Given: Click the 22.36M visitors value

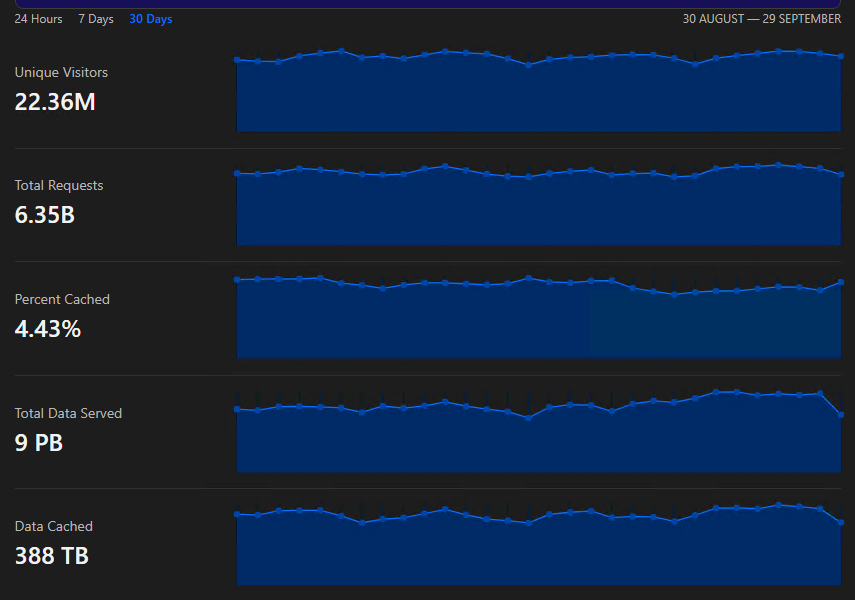Looking at the screenshot, I should (x=55, y=102).
